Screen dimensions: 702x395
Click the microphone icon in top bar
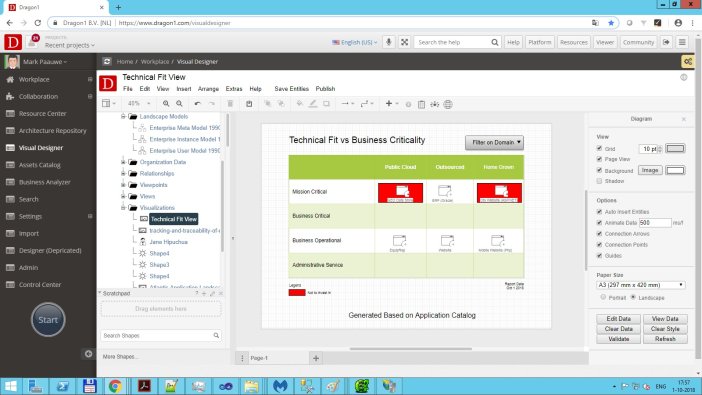(x=389, y=42)
